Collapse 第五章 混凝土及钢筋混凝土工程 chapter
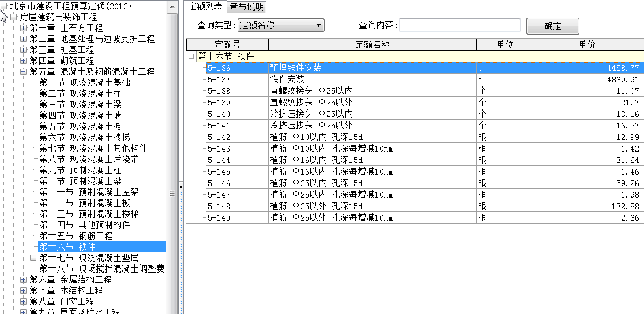The height and width of the screenshot is (314, 644). point(24,72)
